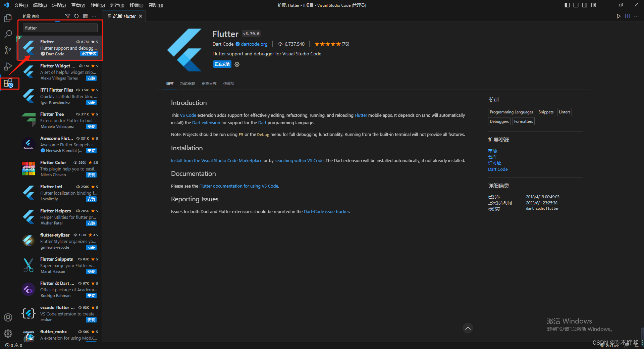Open the 终端(T) menu
Viewport: 644px width, 349px height.
point(137,5)
